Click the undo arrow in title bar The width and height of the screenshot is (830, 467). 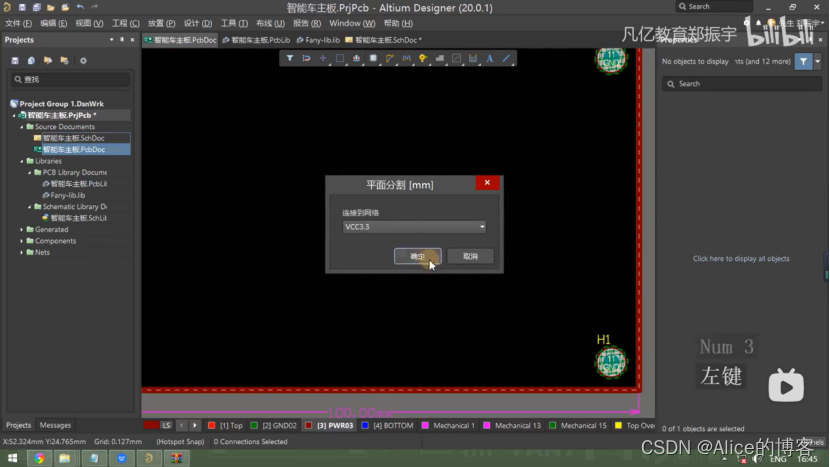pos(80,7)
